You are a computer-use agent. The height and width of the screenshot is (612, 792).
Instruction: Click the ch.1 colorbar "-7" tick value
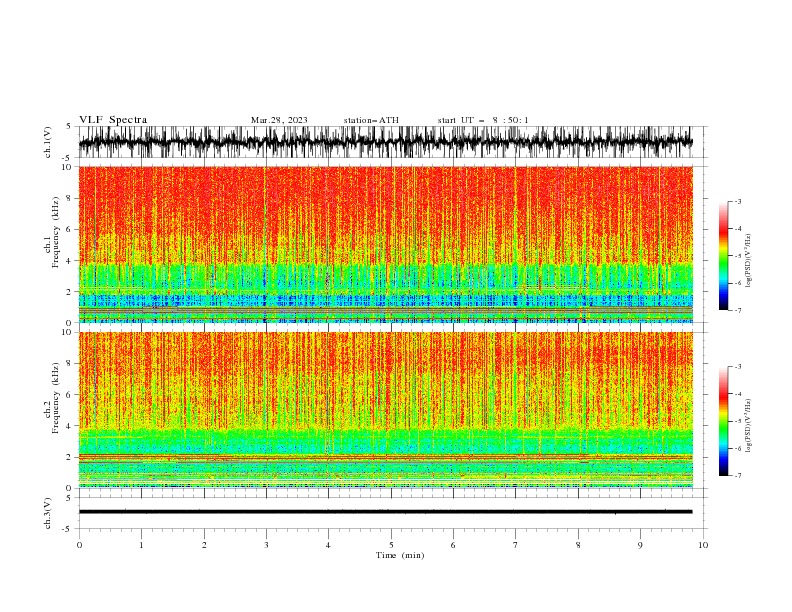(738, 310)
